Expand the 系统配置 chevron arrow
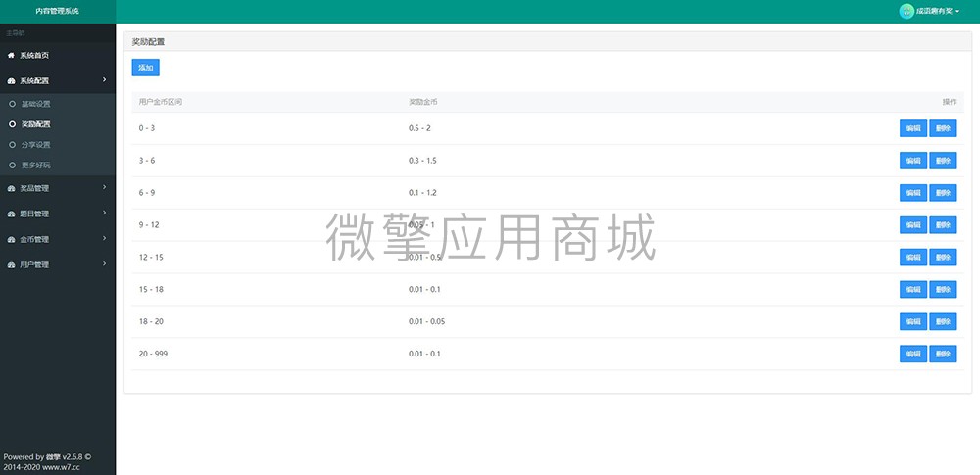The image size is (980, 475). (x=105, y=80)
